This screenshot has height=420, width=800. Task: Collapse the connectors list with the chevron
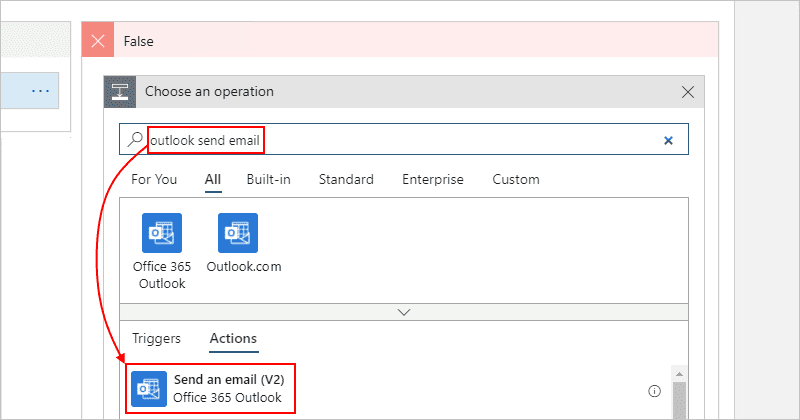coord(404,312)
